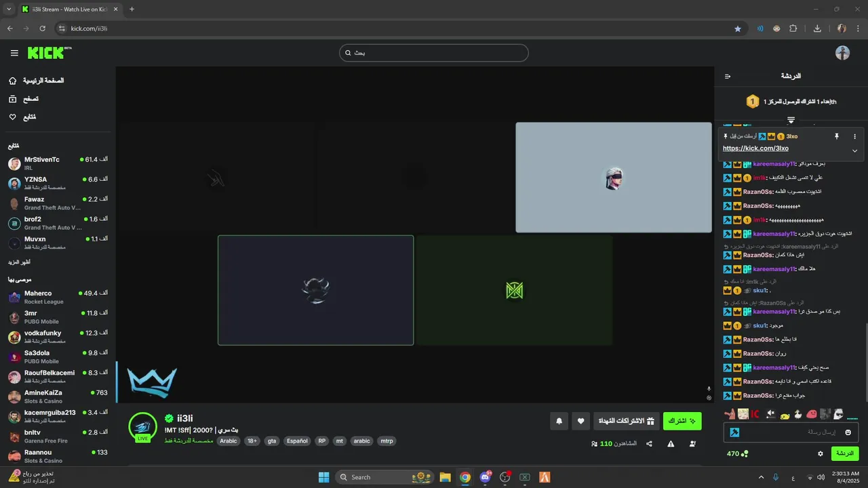
Task: Open 3mr PUBG Mobile channel
Action: (x=58, y=317)
